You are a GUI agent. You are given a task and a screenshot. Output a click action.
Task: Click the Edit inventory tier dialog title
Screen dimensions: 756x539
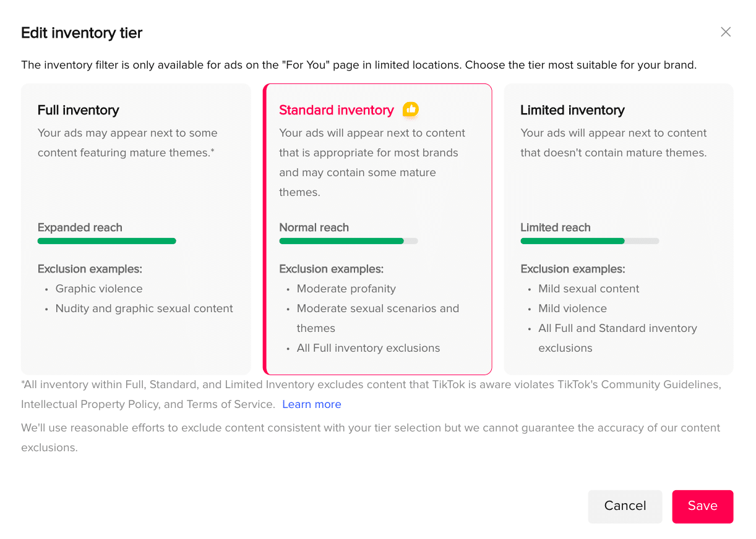[81, 32]
